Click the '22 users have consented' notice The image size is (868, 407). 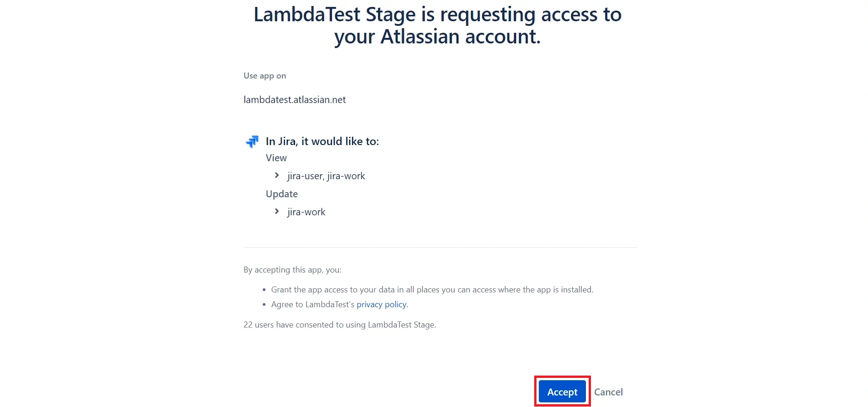coord(339,325)
